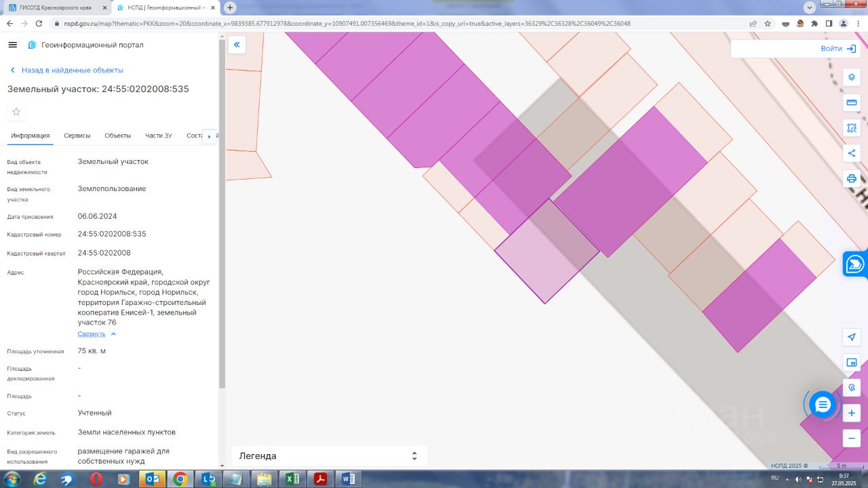Click the browser back arrow
868x488 pixels.
point(9,23)
